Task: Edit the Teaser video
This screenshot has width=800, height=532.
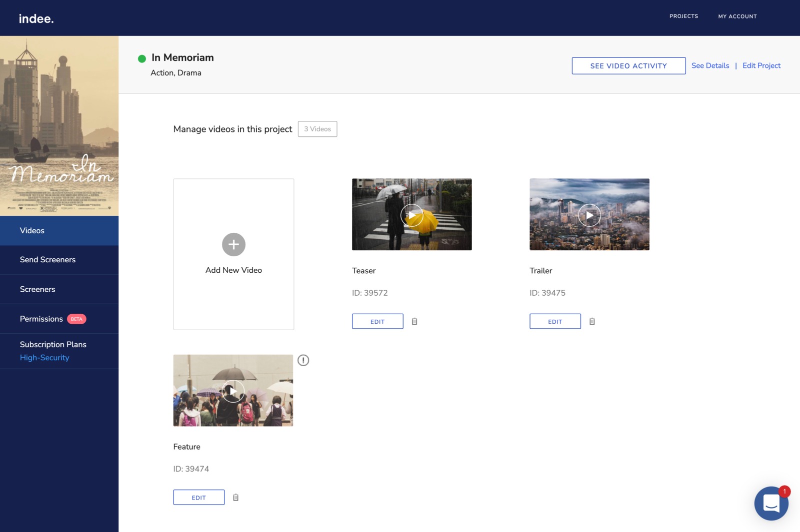Action: click(x=377, y=321)
